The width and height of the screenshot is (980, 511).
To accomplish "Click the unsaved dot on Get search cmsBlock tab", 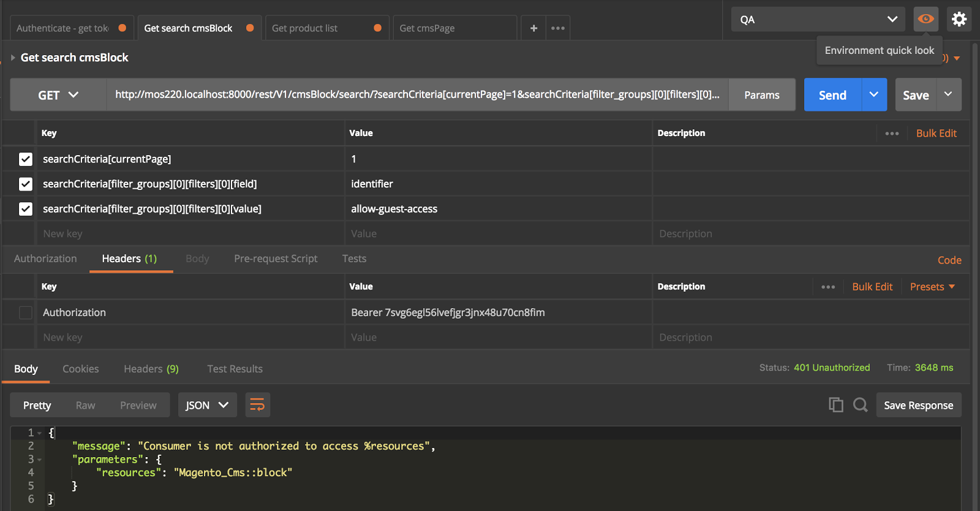I will [250, 28].
